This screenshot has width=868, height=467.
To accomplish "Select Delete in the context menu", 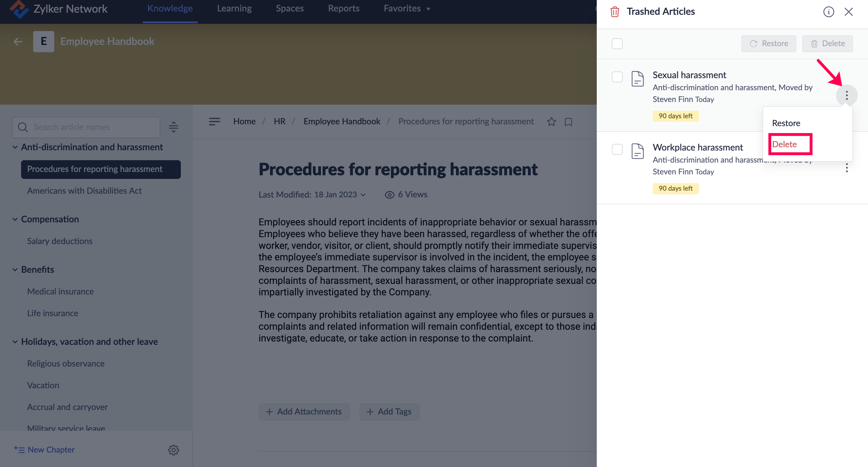I will coord(785,144).
